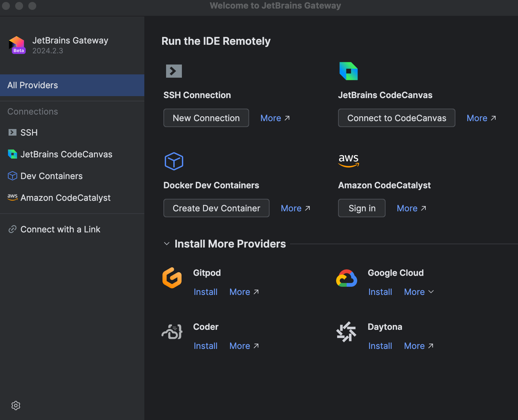
Task: Select All Providers in the sidebar
Action: click(72, 85)
